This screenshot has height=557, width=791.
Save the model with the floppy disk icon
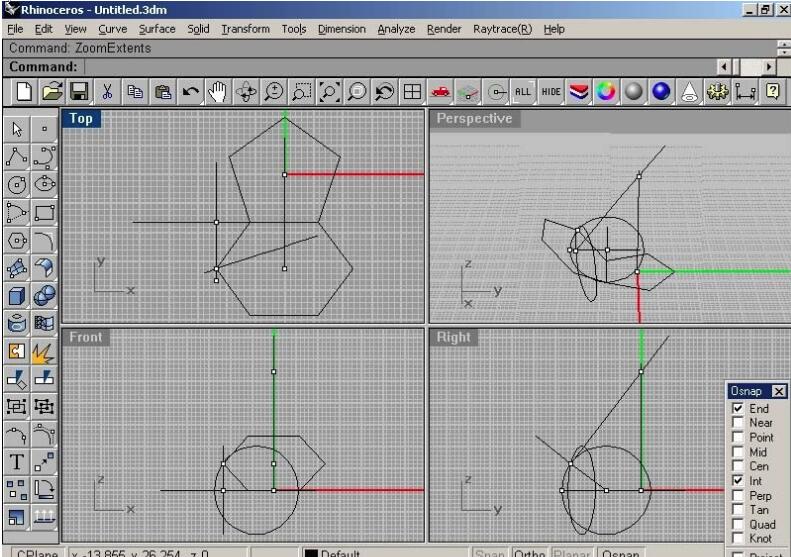click(x=81, y=91)
